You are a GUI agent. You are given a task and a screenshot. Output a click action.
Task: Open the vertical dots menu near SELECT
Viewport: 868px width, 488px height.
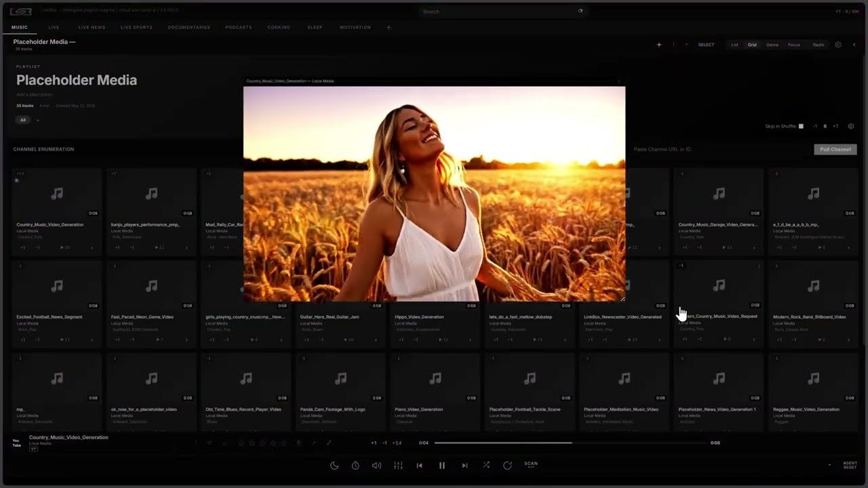point(673,45)
